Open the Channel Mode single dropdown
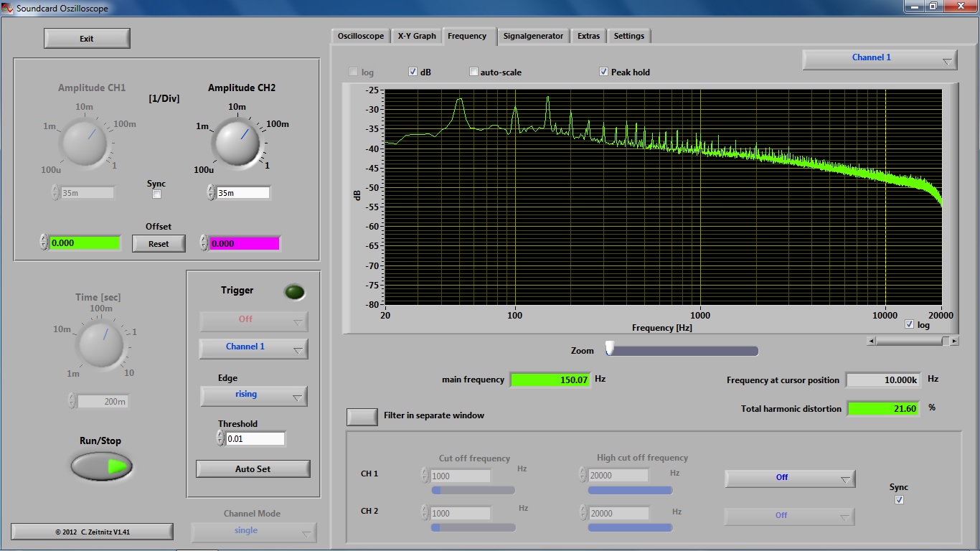Image resolution: width=980 pixels, height=551 pixels. (253, 532)
